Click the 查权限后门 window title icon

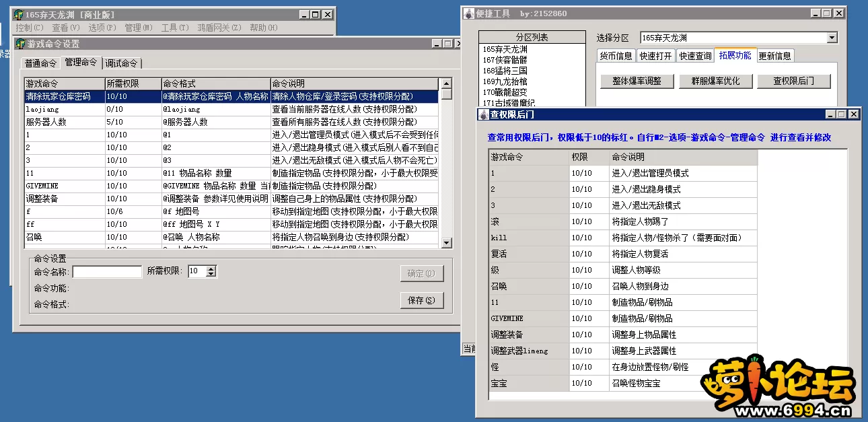484,114
